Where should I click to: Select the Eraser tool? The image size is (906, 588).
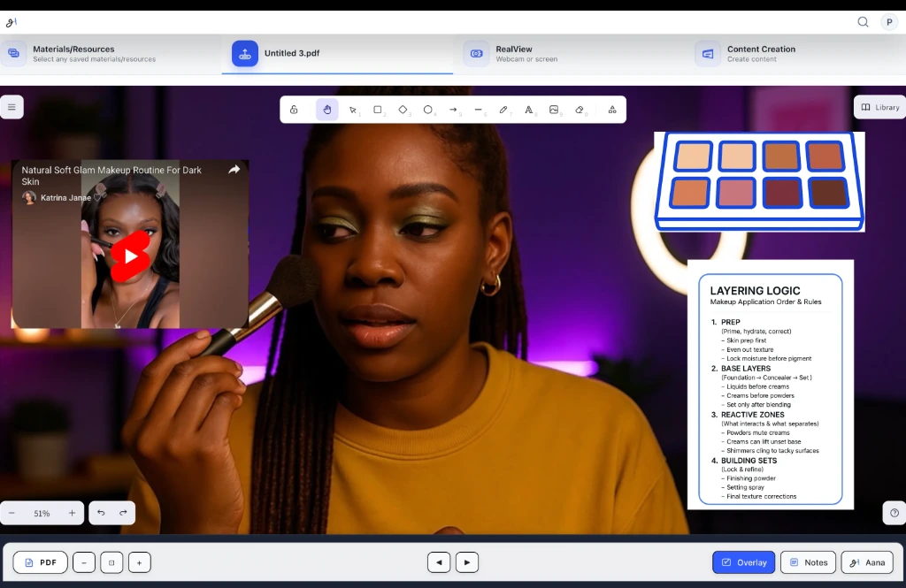click(x=580, y=110)
